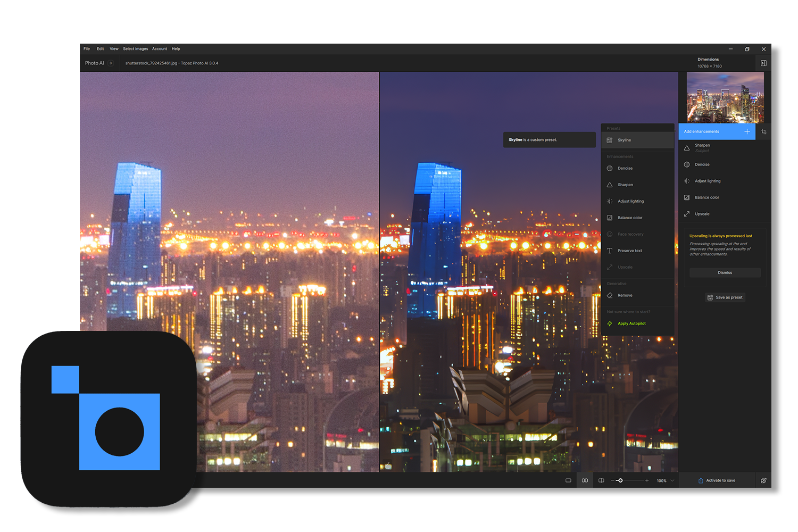Click the zoom-in plus icon
The image size is (798, 532).
click(x=647, y=480)
